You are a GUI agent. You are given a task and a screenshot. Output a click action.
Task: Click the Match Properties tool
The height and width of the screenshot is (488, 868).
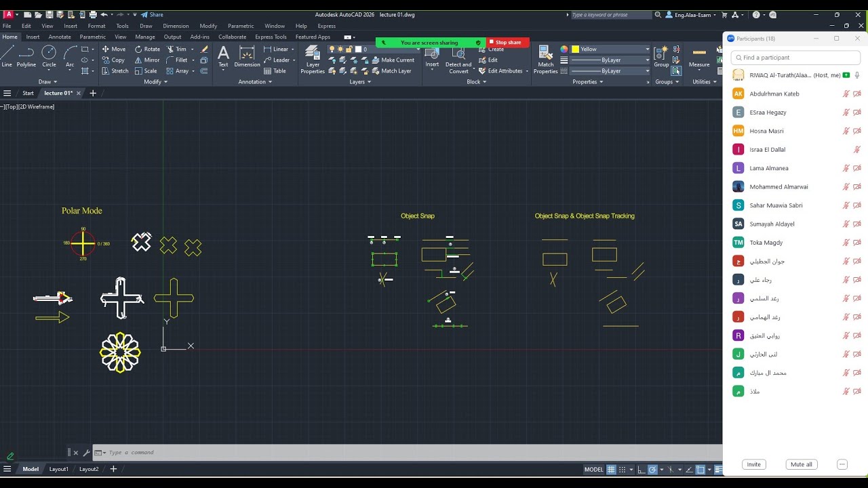[545, 60]
